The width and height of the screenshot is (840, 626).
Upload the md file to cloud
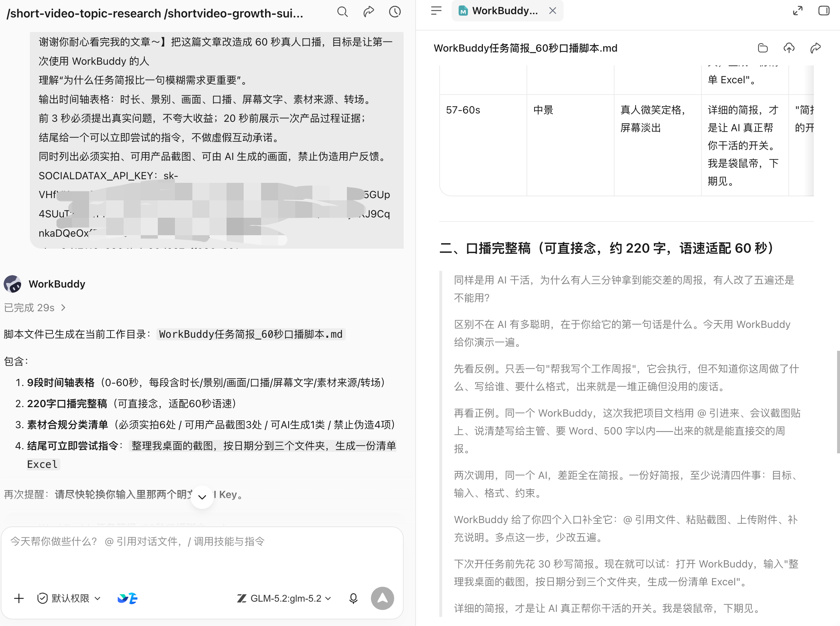[789, 48]
